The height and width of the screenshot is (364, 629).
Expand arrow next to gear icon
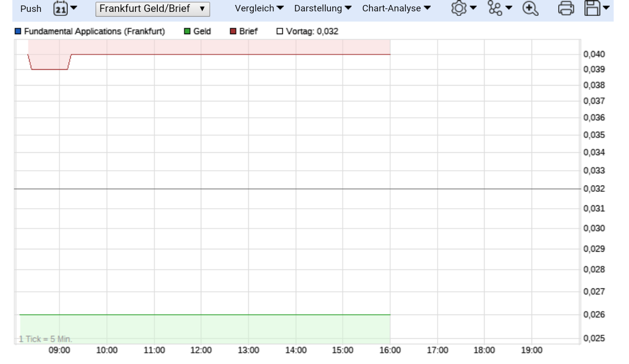click(473, 8)
